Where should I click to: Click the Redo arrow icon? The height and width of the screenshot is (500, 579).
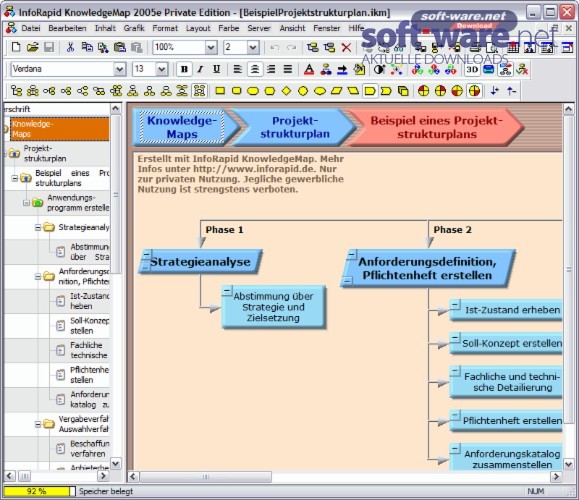(292, 47)
